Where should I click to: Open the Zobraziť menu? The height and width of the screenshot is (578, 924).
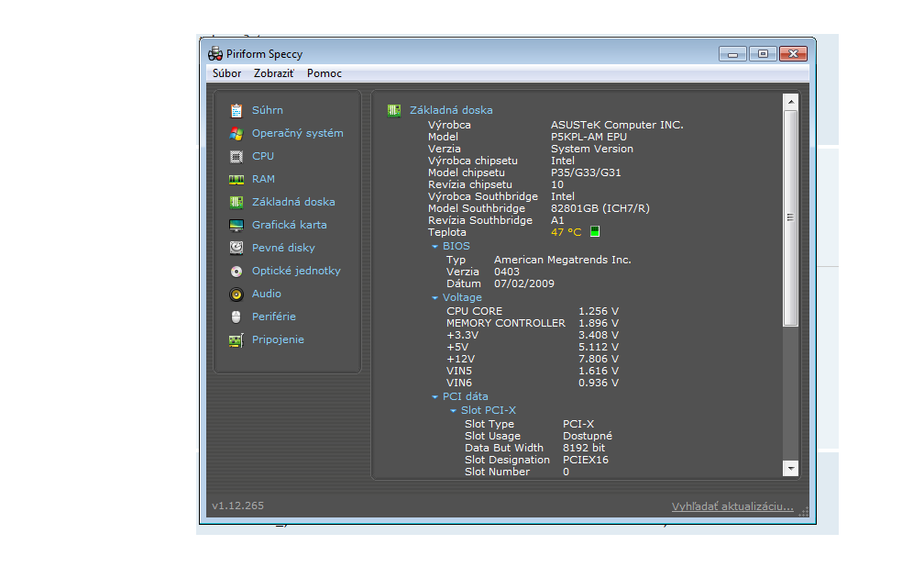pos(274,73)
